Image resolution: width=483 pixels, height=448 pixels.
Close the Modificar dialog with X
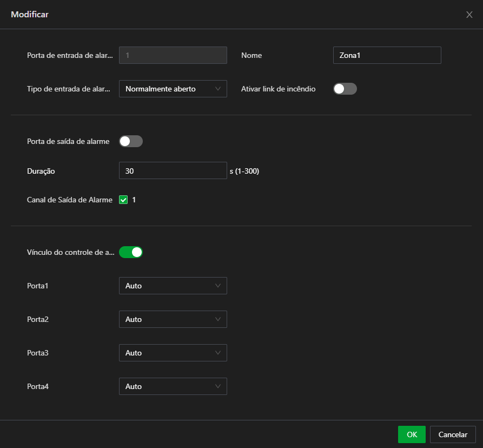[469, 15]
